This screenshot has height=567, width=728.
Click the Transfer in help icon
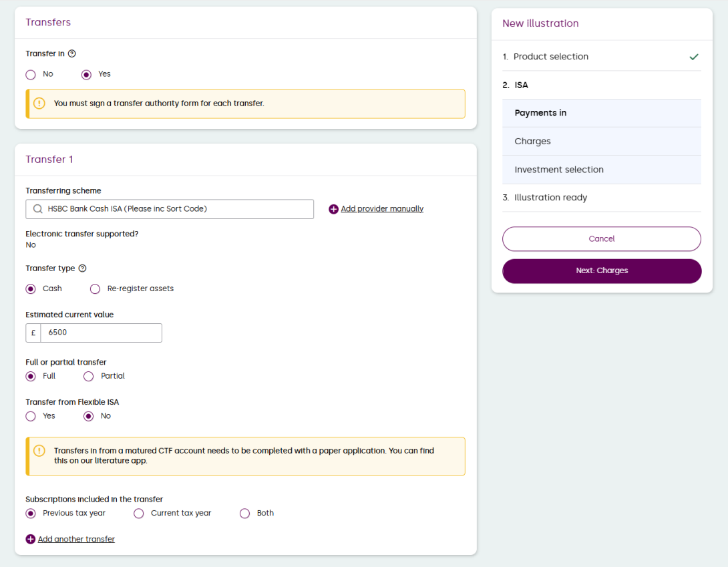click(72, 53)
